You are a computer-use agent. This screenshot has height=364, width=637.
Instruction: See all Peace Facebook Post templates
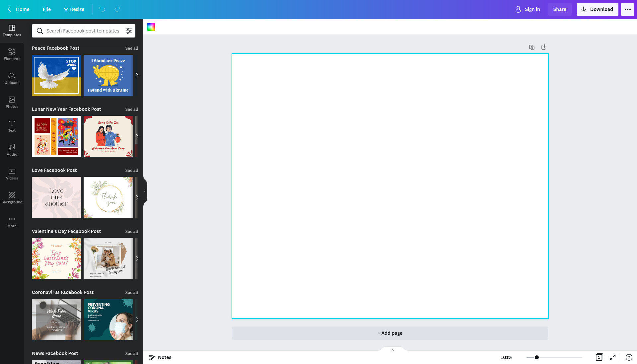pyautogui.click(x=131, y=48)
